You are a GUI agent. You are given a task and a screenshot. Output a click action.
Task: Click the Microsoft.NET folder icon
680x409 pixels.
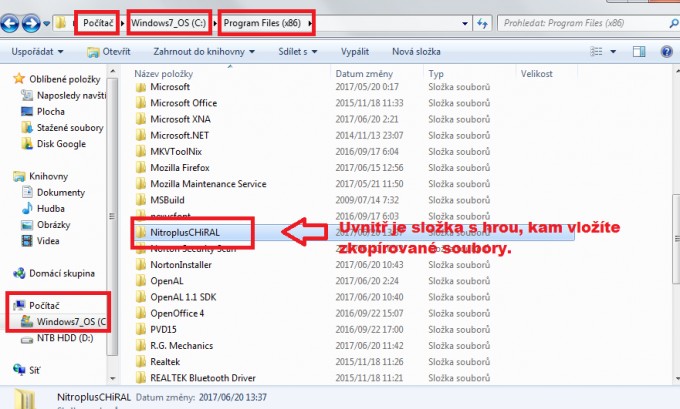[141, 135]
